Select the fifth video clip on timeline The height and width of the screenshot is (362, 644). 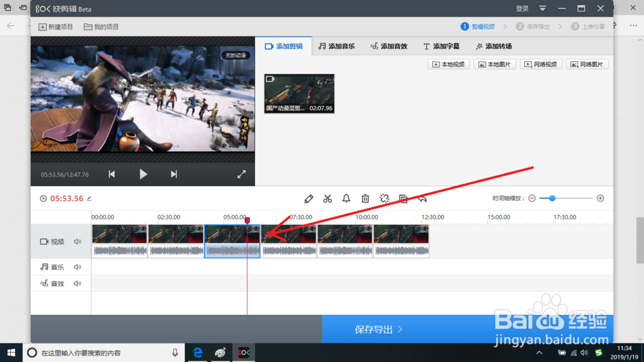(345, 241)
